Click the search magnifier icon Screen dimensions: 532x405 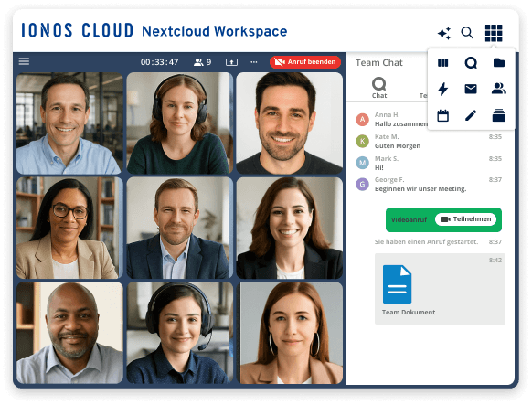(467, 33)
